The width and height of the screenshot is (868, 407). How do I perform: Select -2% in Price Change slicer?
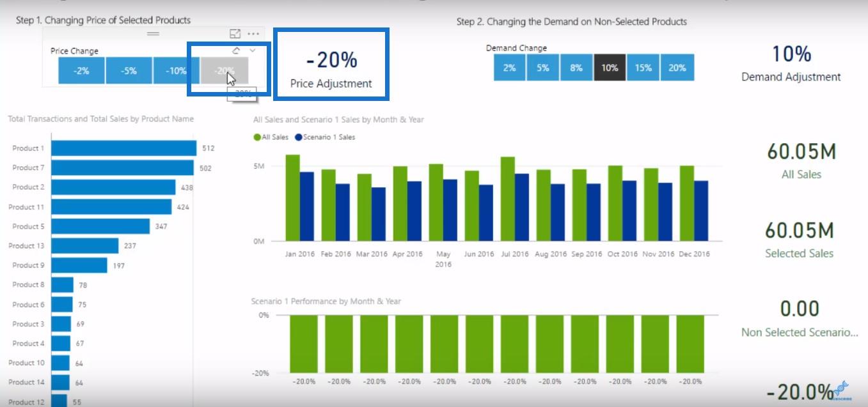[x=81, y=70]
